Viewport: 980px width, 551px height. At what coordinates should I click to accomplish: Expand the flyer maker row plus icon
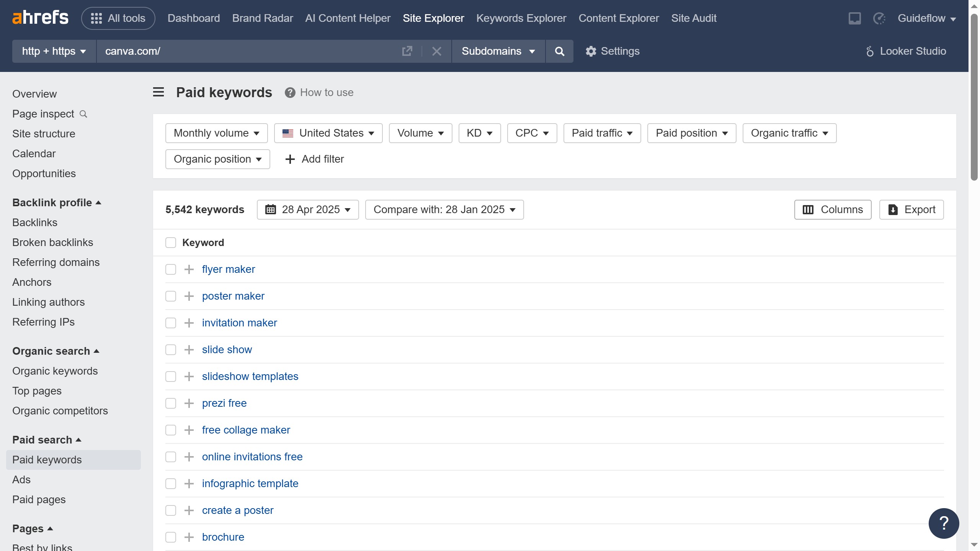click(189, 269)
